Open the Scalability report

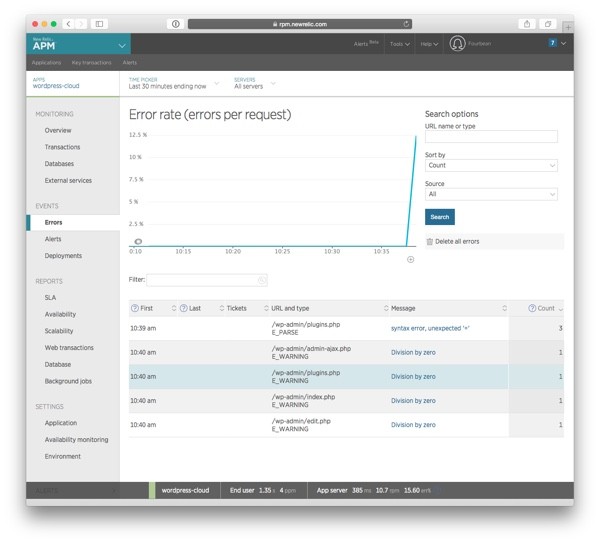click(59, 331)
